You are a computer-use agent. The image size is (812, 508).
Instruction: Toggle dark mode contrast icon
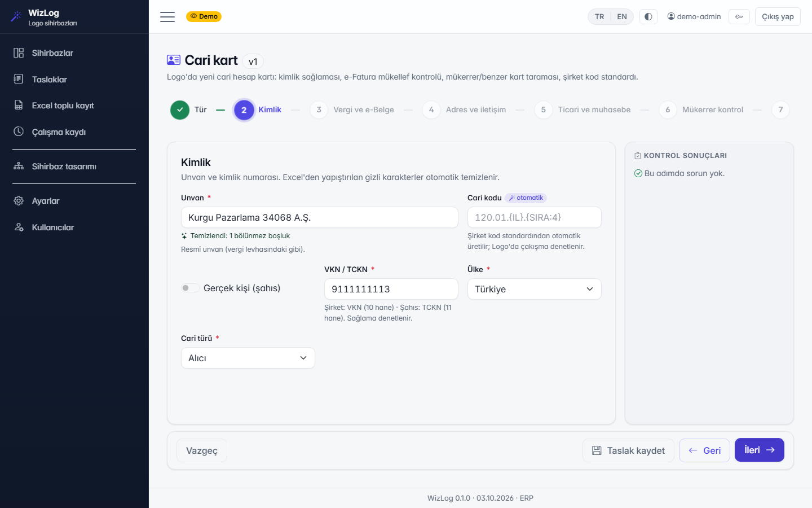point(648,17)
